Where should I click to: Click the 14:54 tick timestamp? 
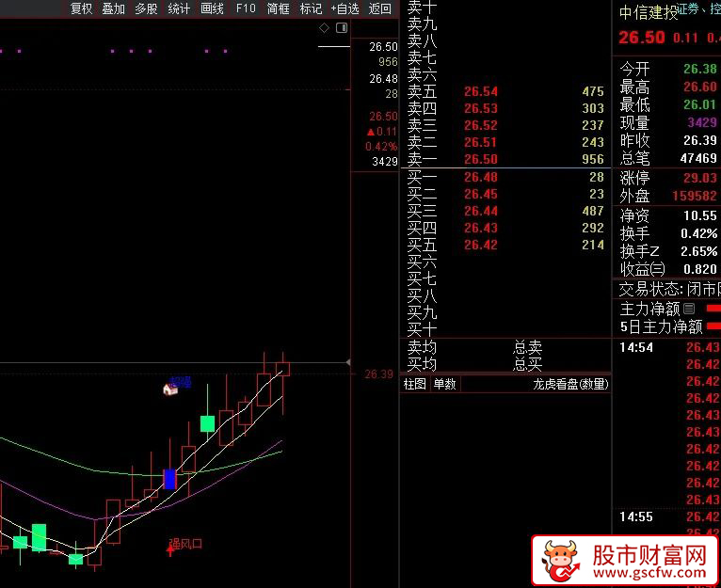coord(636,347)
